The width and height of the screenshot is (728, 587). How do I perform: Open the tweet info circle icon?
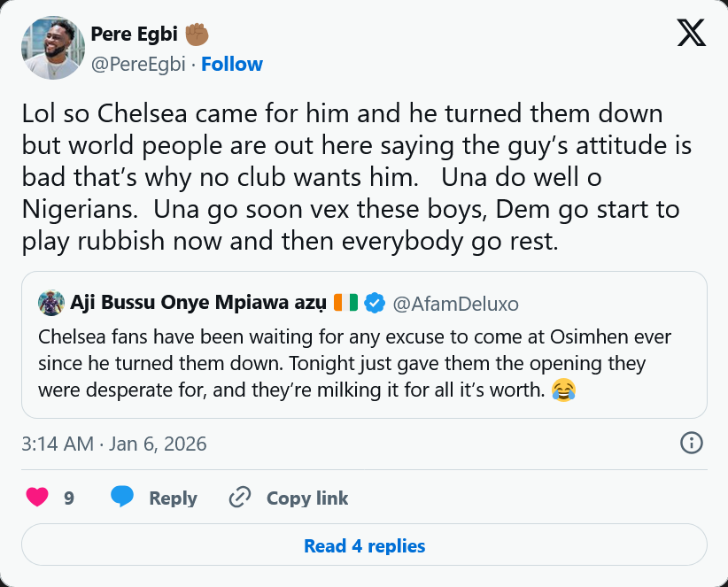[691, 443]
